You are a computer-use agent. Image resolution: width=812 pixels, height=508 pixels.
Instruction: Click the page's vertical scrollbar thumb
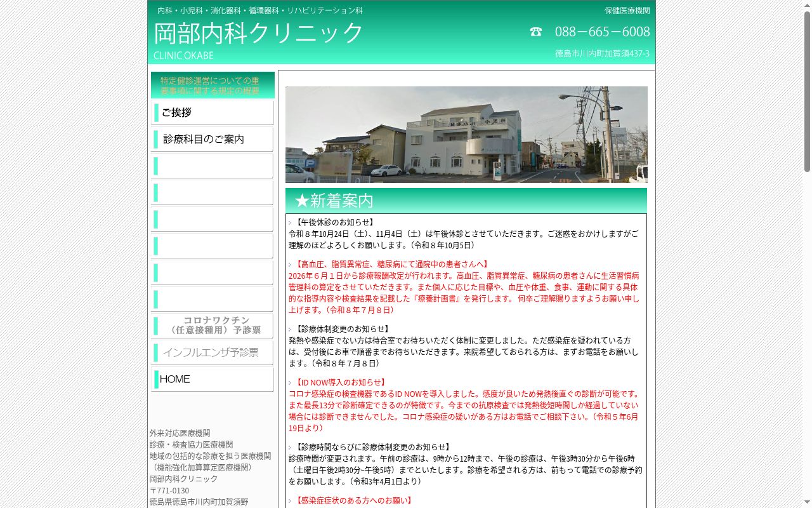click(807, 91)
